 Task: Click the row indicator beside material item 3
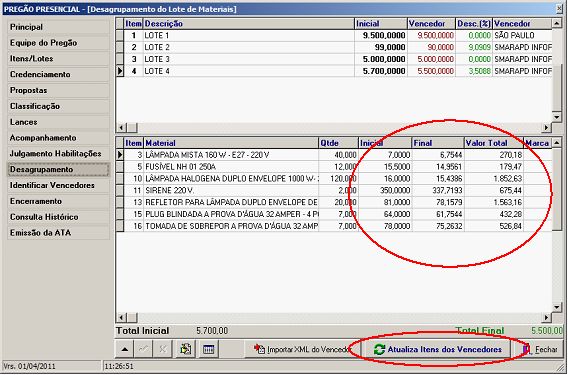[x=120, y=155]
